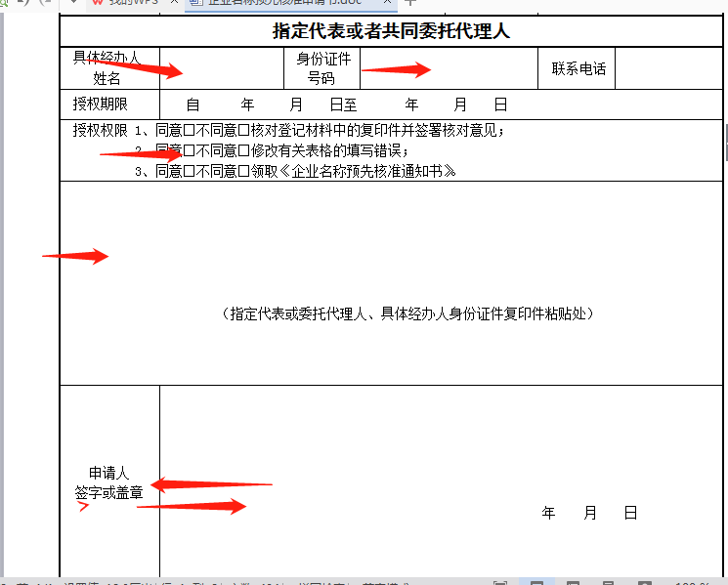728x585 pixels.
Task: Click the 授权期限 date range cell
Action: (x=346, y=104)
